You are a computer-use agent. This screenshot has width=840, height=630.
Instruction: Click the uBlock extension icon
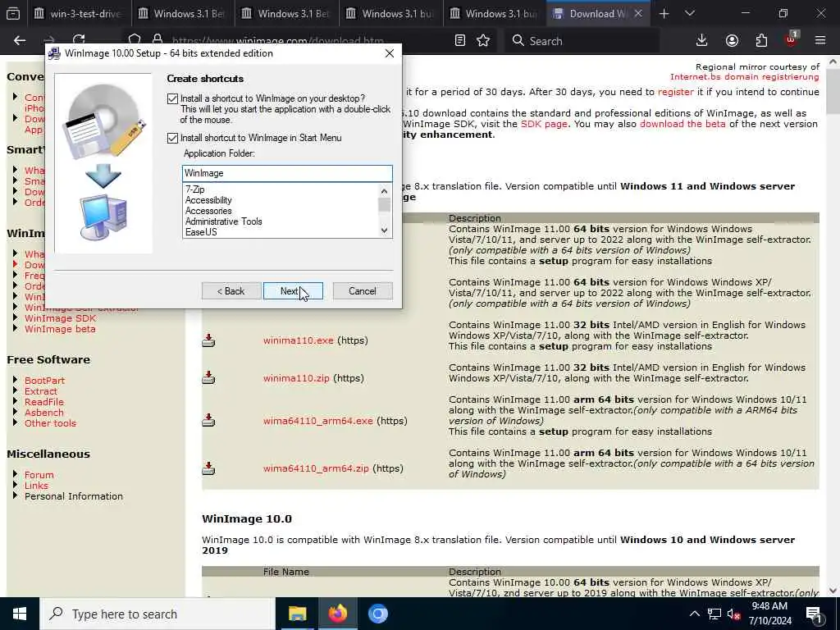tap(792, 39)
